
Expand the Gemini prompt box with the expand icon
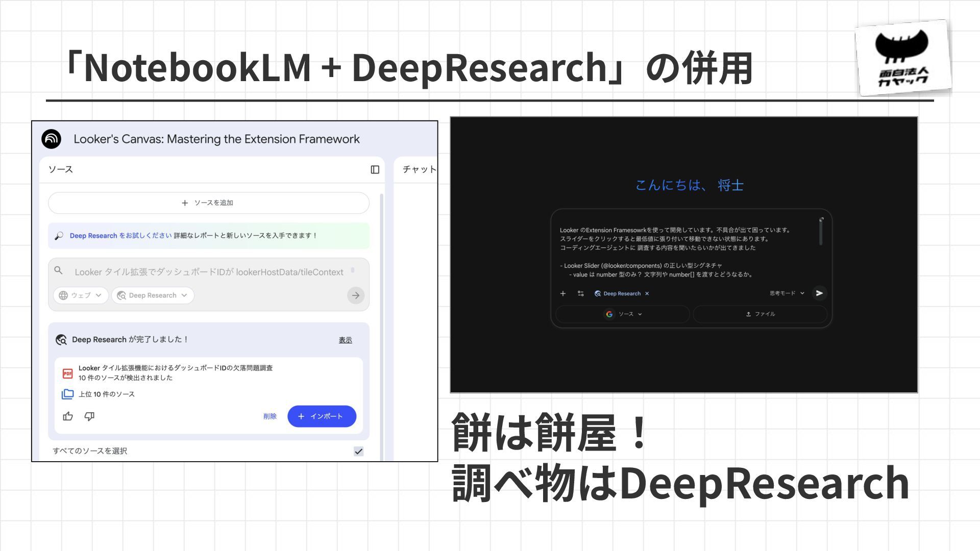(821, 220)
